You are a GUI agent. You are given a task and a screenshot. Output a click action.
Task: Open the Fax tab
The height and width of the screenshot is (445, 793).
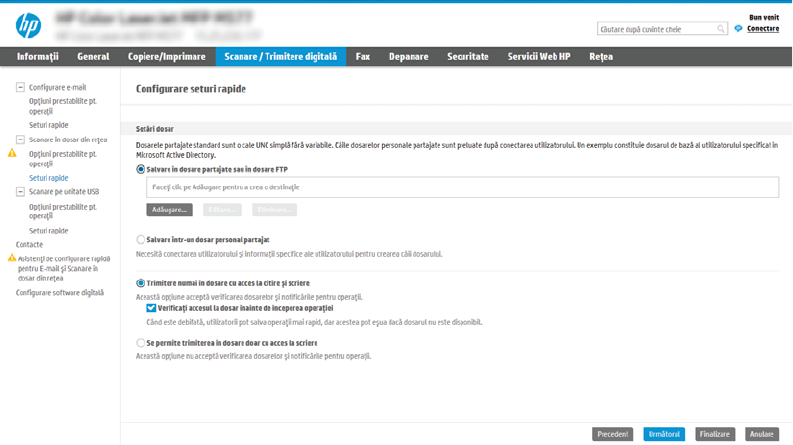[363, 57]
